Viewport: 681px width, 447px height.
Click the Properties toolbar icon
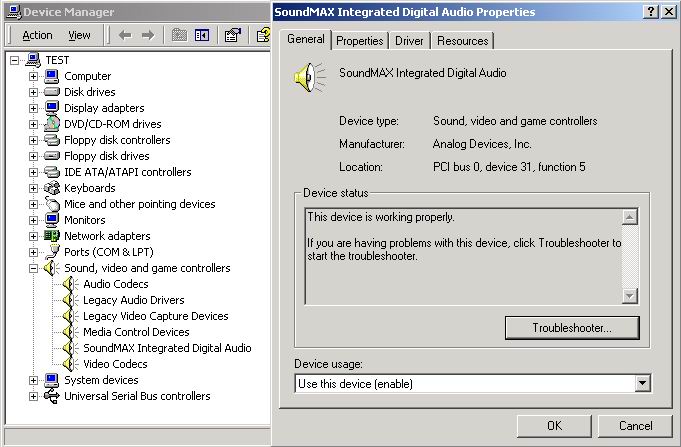click(232, 35)
